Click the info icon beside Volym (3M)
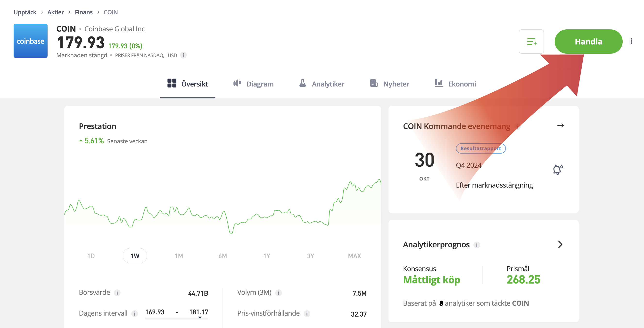The image size is (644, 328). (x=278, y=293)
